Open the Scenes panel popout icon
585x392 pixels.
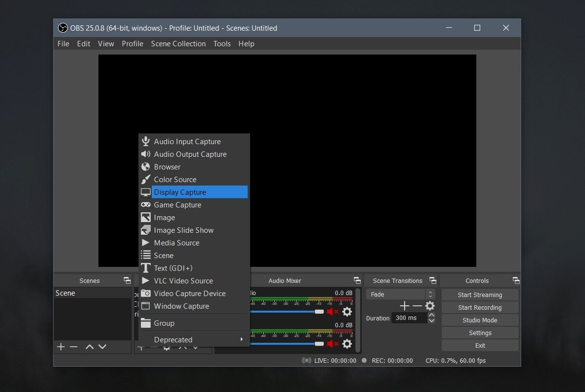[127, 280]
